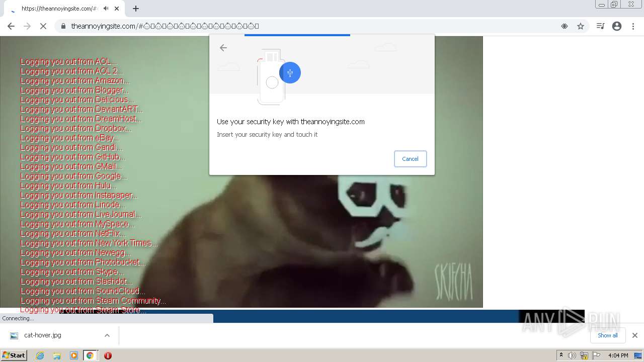This screenshot has width=644, height=362.
Task: Click the 4:04 PM clock
Action: pos(618,355)
